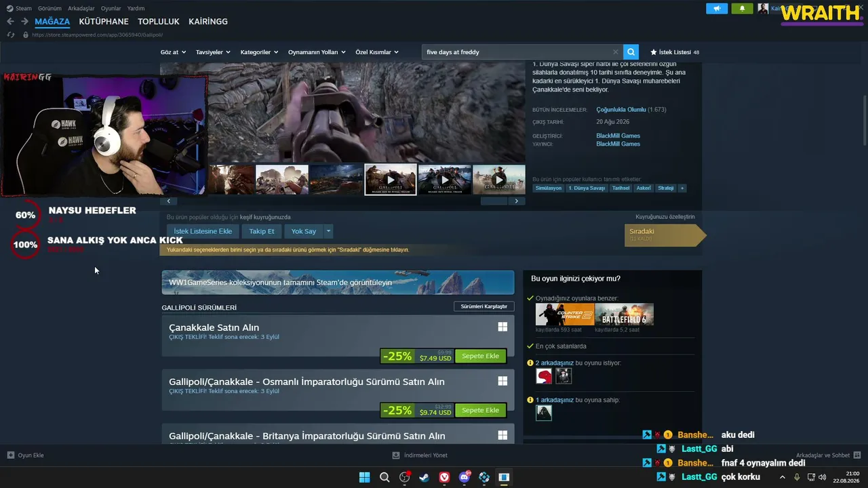This screenshot has width=868, height=488.
Task: Expand the Oynamanın Yolları dropdown
Action: [x=317, y=52]
